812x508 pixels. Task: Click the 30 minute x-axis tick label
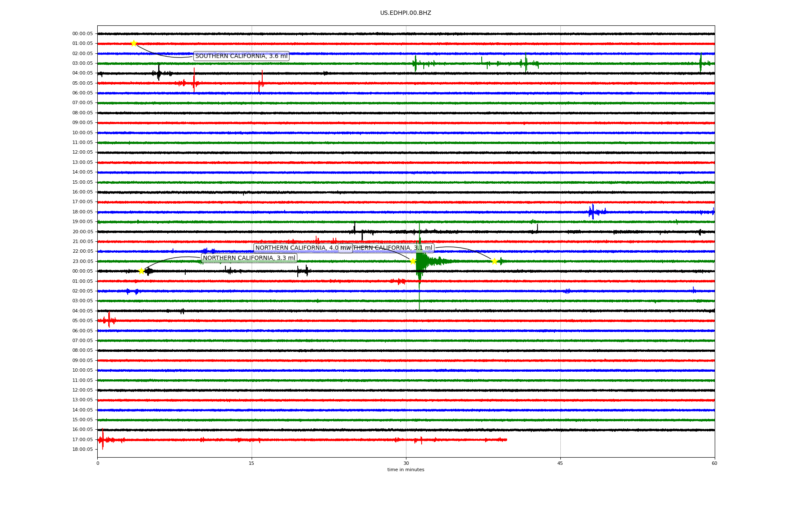(406, 464)
